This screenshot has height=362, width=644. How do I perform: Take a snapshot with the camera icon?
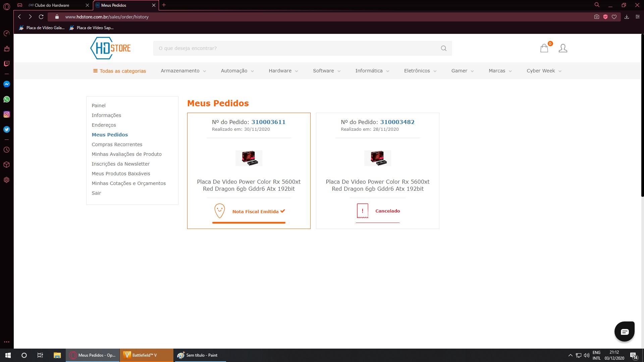point(596,17)
